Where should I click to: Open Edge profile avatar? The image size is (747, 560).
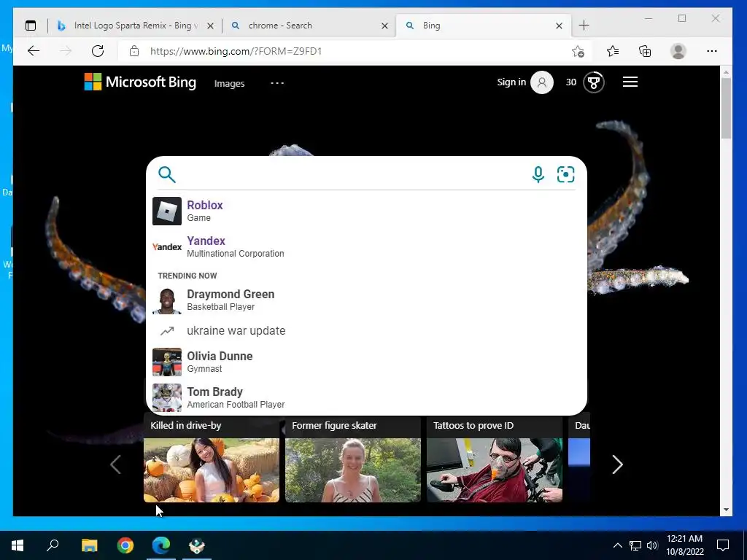678,51
